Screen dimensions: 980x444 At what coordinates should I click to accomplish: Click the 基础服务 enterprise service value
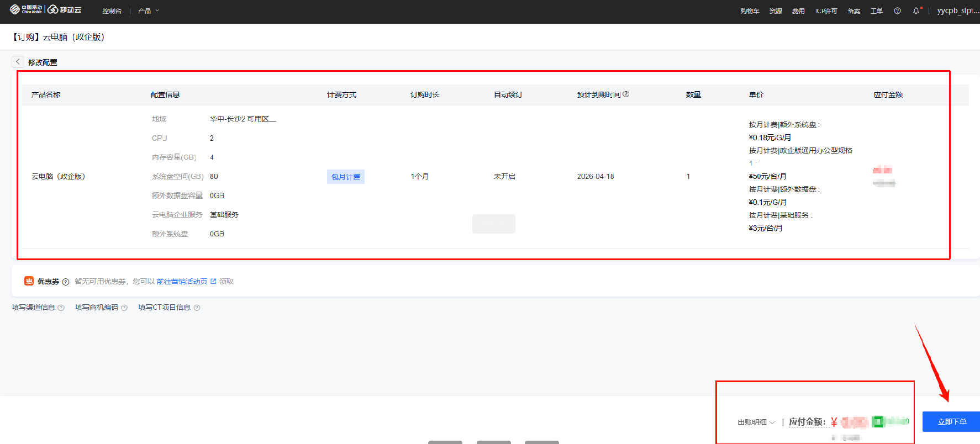(224, 215)
